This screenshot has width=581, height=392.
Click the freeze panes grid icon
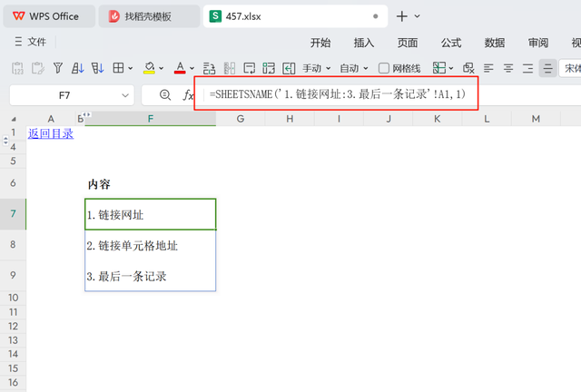pos(439,68)
